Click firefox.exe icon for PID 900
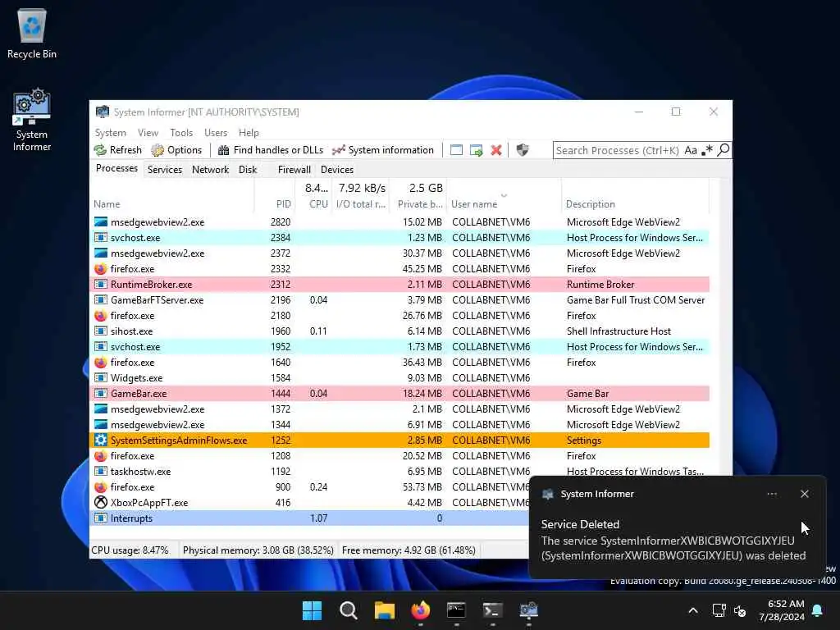This screenshot has width=840, height=630. 101,487
